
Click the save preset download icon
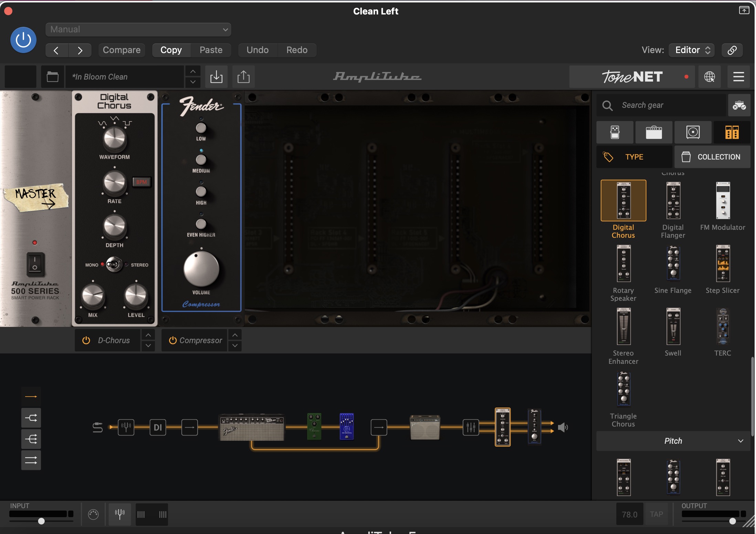click(x=216, y=76)
